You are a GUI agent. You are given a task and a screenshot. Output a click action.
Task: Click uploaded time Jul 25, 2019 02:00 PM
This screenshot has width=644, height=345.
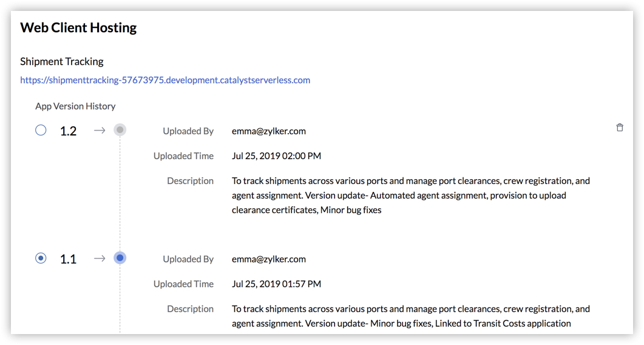click(276, 156)
